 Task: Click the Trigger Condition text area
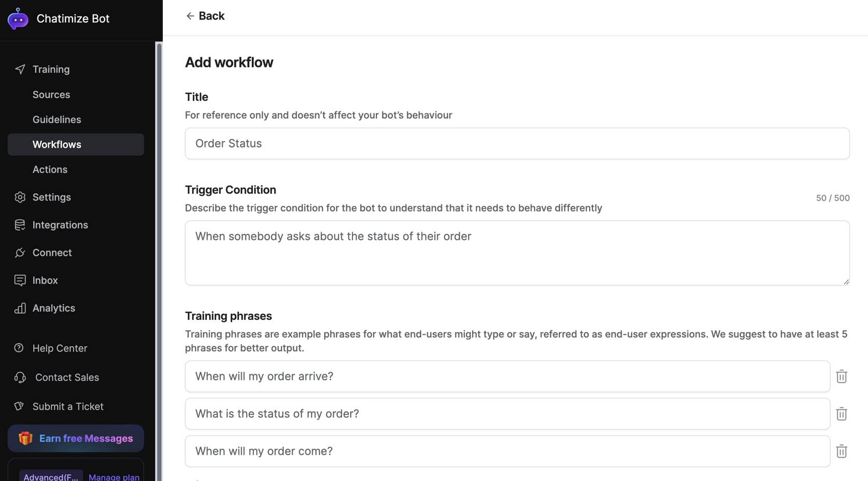(x=517, y=253)
